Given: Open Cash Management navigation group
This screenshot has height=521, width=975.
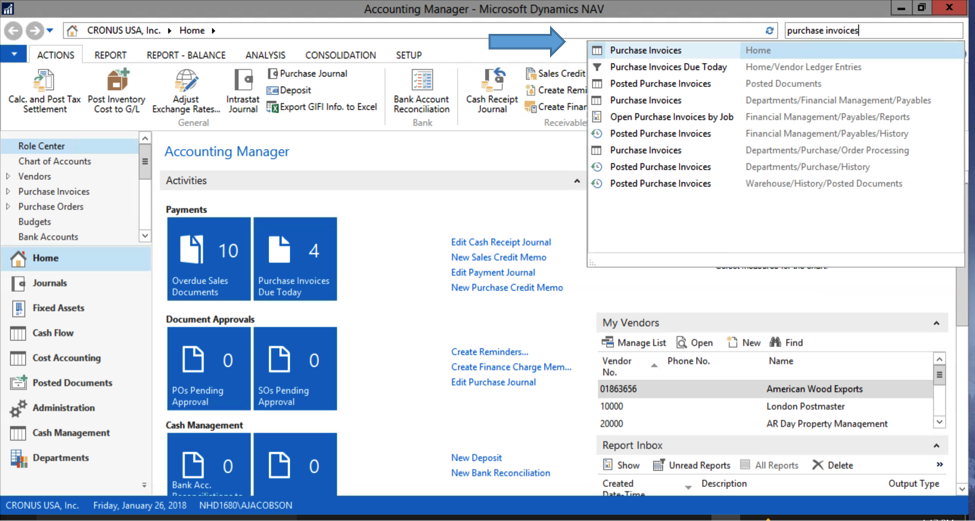Looking at the screenshot, I should click(x=75, y=433).
